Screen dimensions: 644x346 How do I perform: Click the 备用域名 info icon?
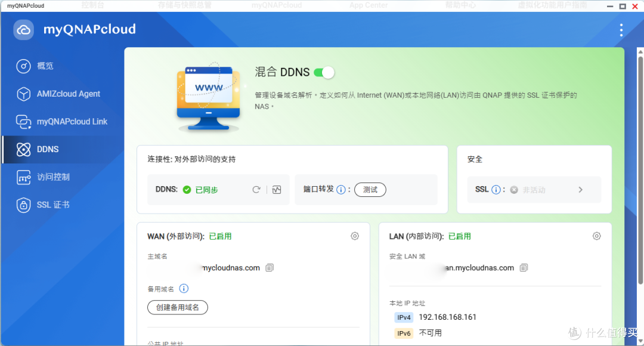[184, 289]
